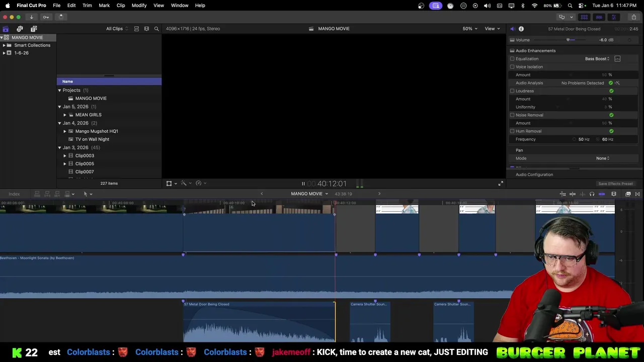644x362 pixels.
Task: Toggle video and audio skimming icon
Action: 573,194
